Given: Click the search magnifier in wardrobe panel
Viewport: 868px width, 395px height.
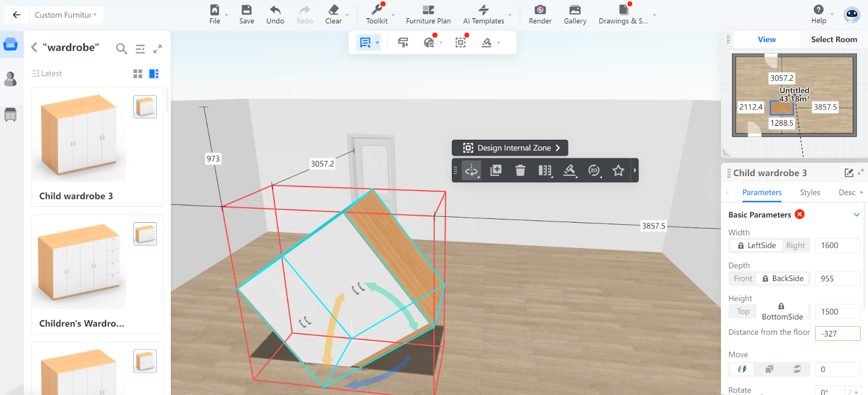Looking at the screenshot, I should 122,49.
